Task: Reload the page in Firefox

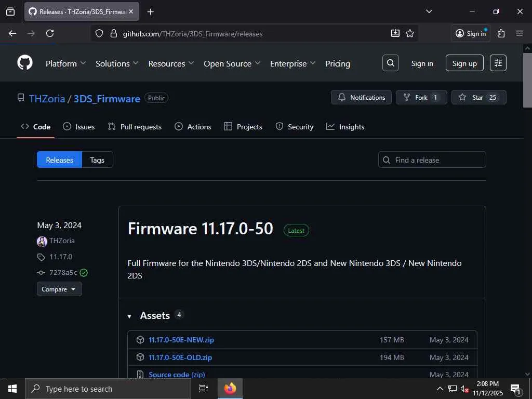Action: (x=50, y=33)
